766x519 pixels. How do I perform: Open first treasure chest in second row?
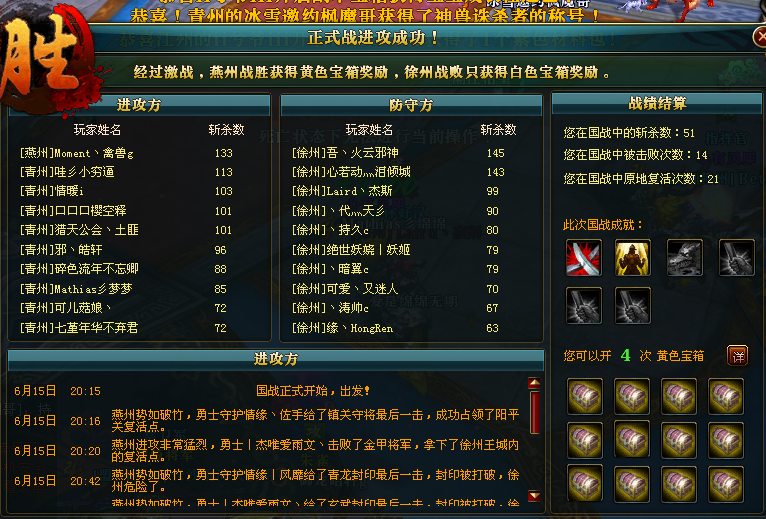pos(585,440)
